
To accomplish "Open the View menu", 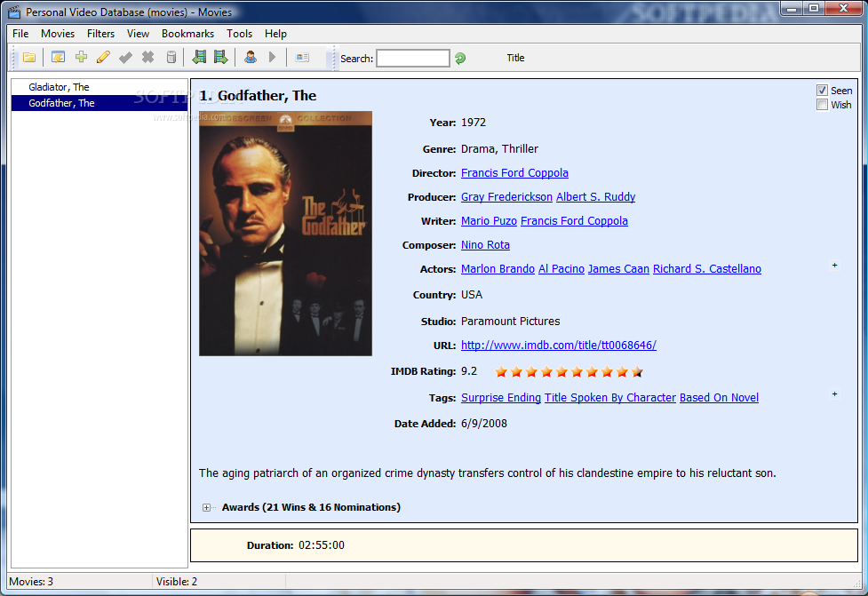I will pos(138,34).
